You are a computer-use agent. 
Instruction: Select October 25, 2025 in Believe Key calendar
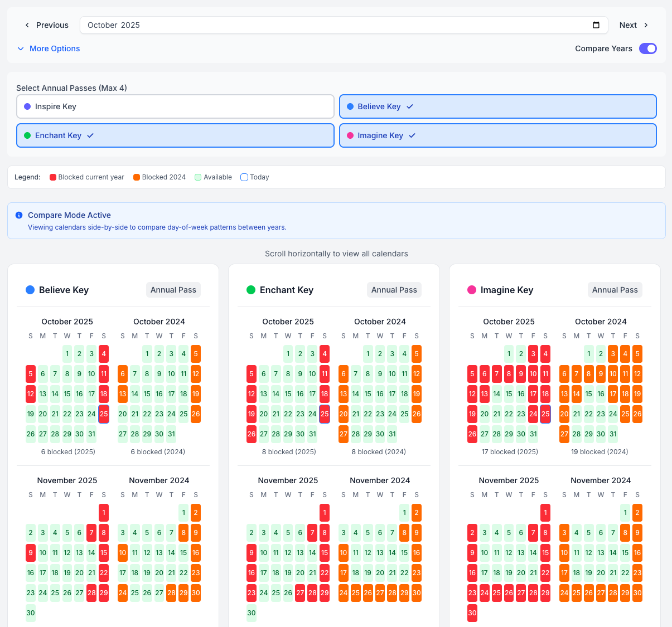[104, 414]
